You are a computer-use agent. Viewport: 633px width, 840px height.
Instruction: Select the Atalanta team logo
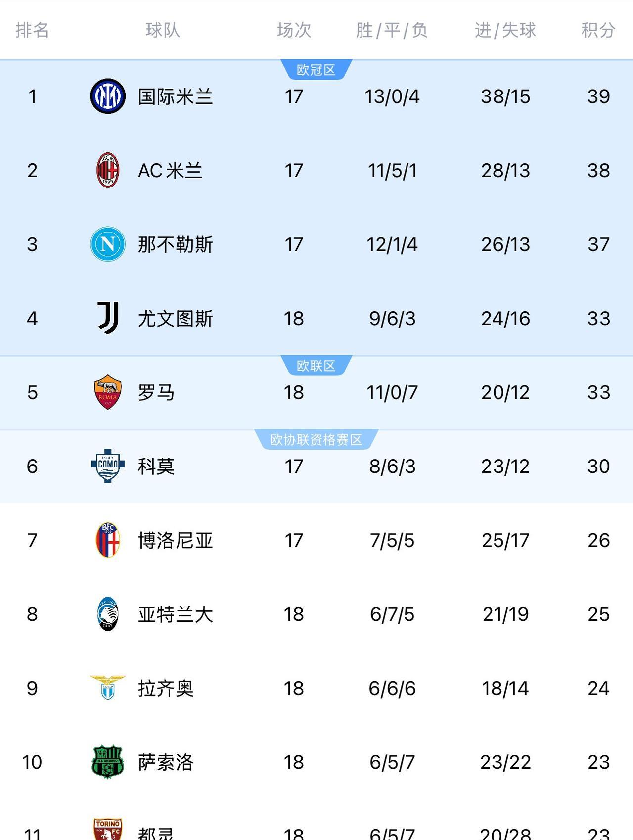click(108, 614)
